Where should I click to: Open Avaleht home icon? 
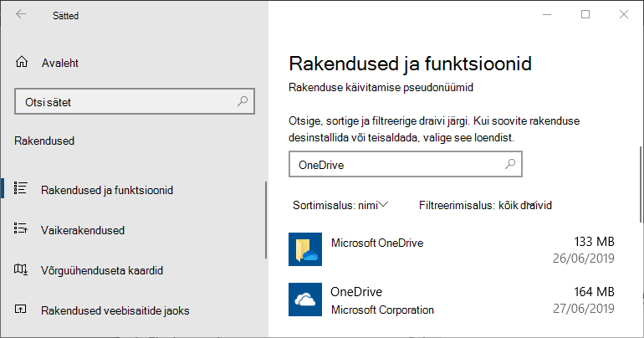(22, 62)
